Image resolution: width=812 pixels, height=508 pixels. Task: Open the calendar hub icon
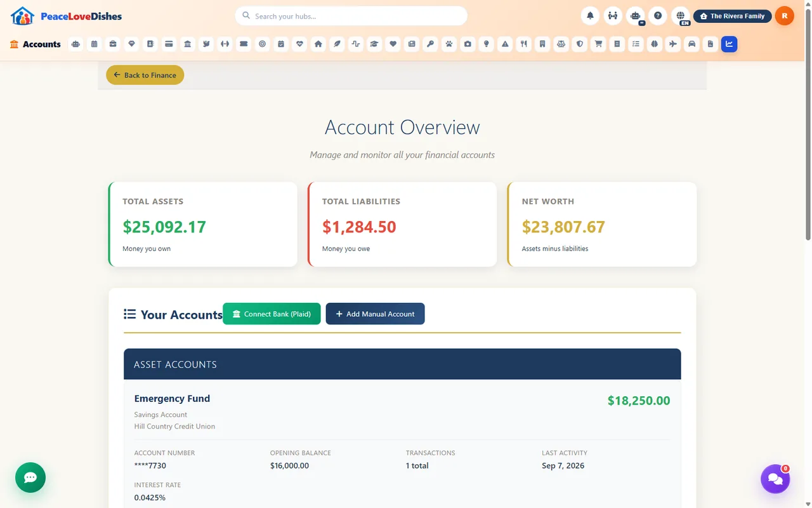tap(95, 44)
